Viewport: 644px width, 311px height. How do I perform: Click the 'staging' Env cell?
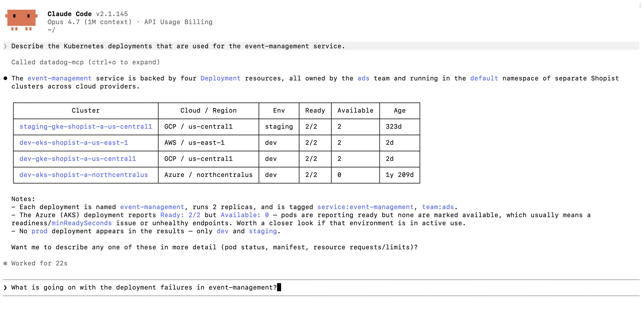[x=279, y=127]
